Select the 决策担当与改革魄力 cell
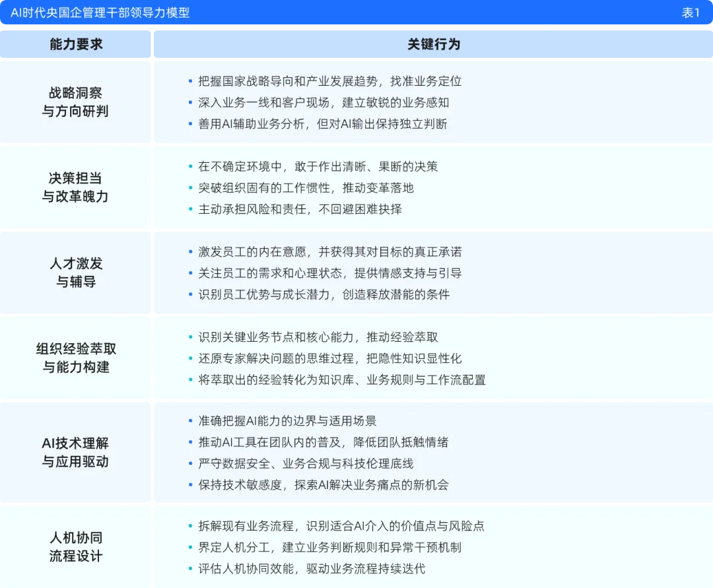This screenshot has height=588, width=713. 75,187
